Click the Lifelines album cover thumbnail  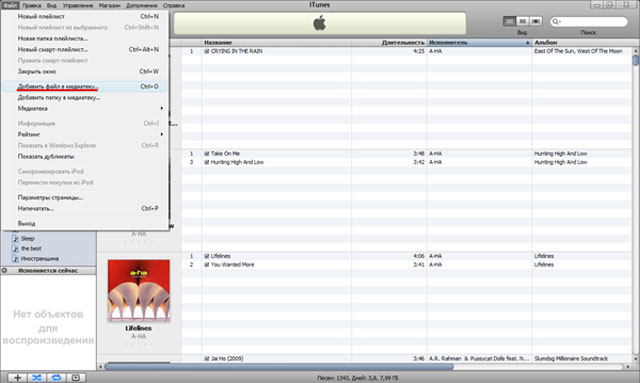tap(139, 290)
